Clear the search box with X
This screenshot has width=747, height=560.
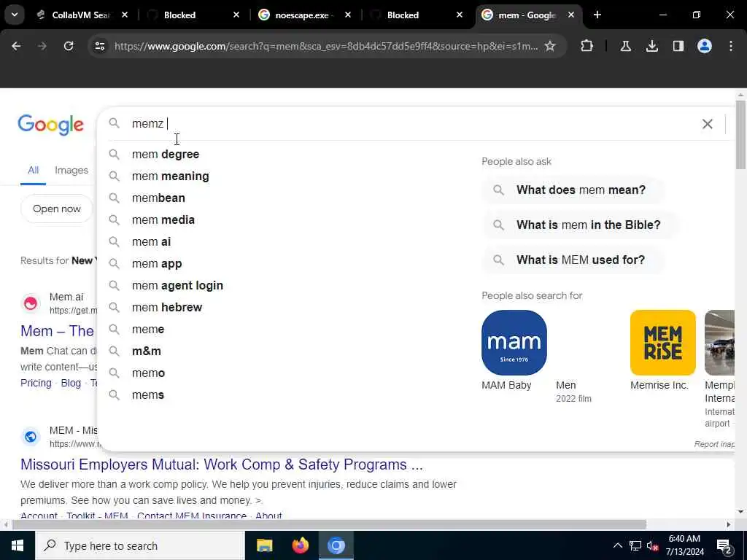pos(708,124)
